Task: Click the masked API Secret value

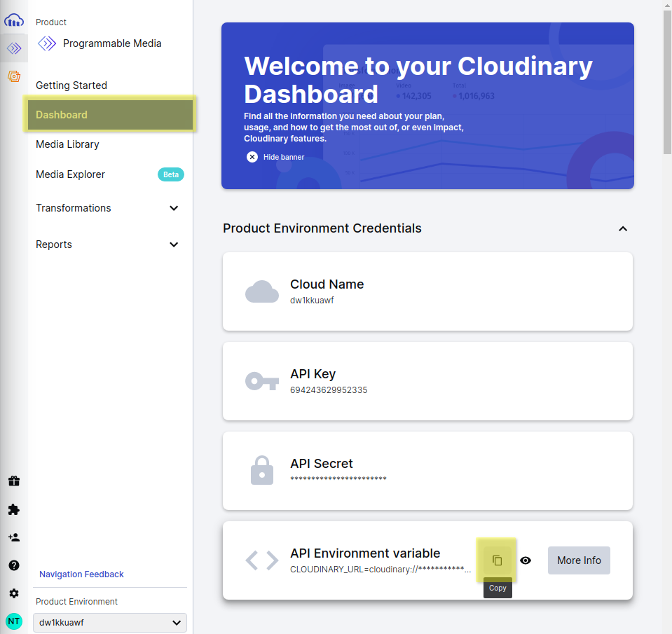Action: click(338, 478)
